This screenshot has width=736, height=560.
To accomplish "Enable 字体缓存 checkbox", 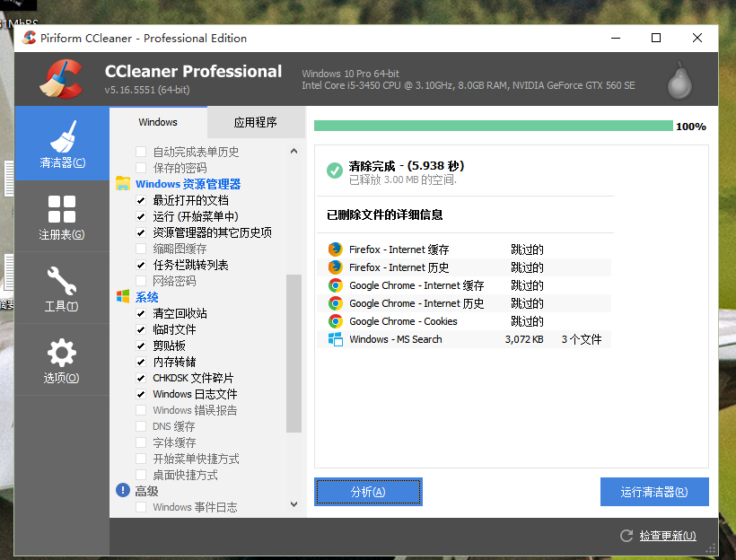I will click(x=141, y=442).
